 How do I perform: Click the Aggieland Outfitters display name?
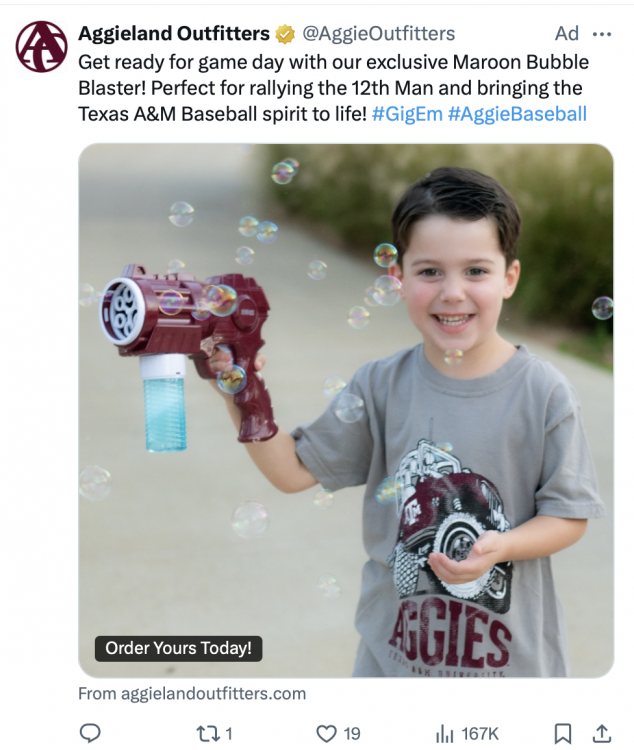[x=174, y=33]
